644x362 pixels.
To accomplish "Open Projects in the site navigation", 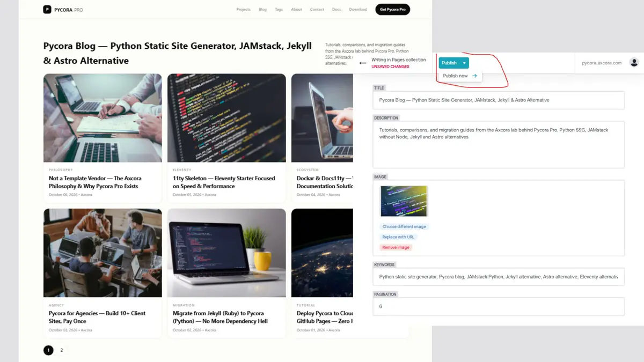I will click(243, 9).
